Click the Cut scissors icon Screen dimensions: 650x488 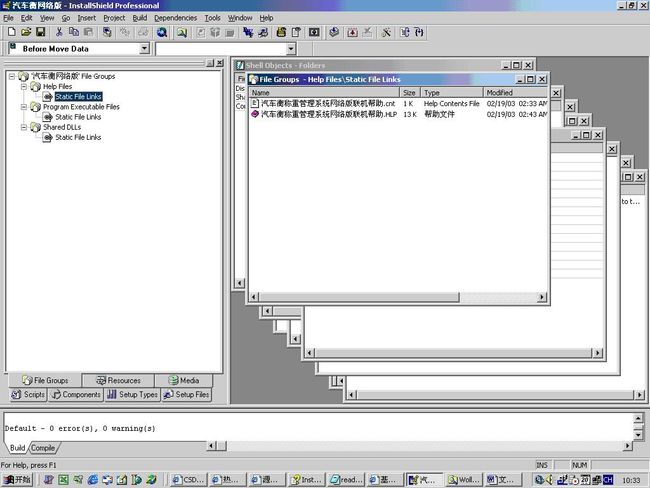pyautogui.click(x=59, y=32)
